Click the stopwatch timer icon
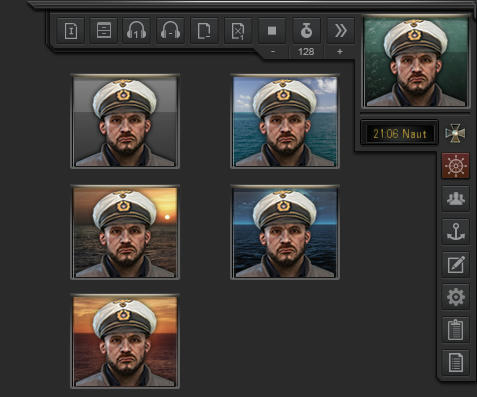Screen dimensions: 477x397 [306, 31]
